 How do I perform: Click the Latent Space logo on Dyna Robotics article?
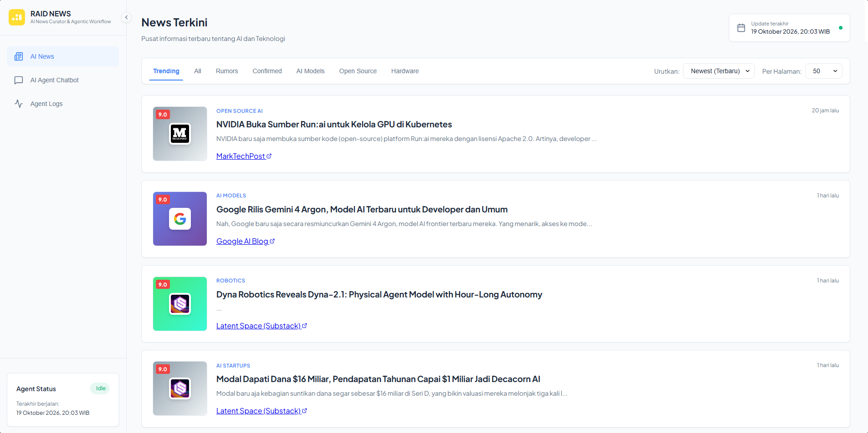[180, 304]
